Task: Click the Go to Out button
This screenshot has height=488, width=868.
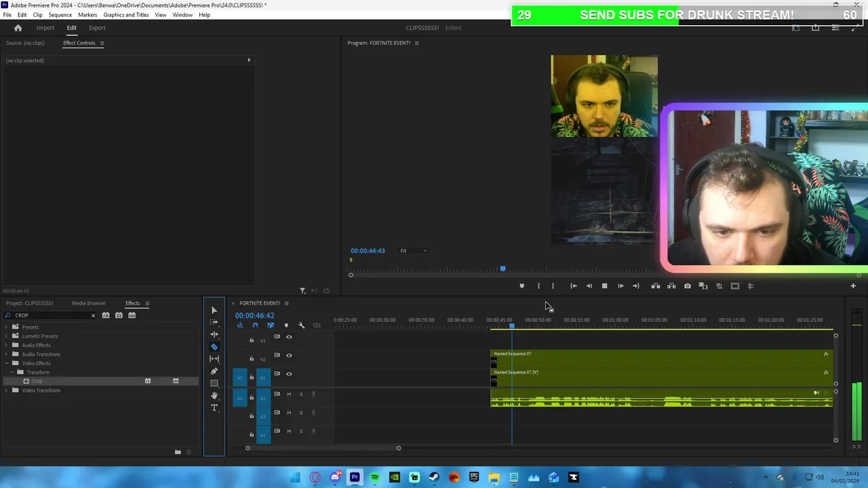Action: pyautogui.click(x=636, y=286)
